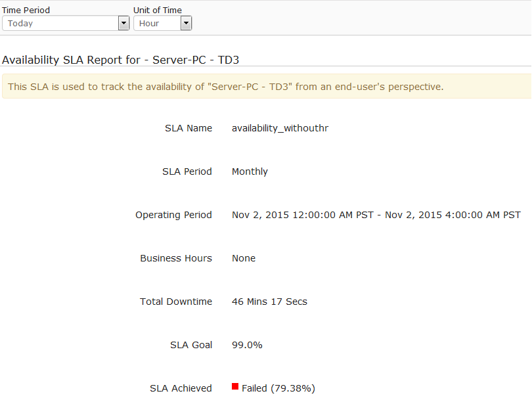The width and height of the screenshot is (532, 406).
Task: Click the Time Period field label
Action: pyautogui.click(x=26, y=10)
